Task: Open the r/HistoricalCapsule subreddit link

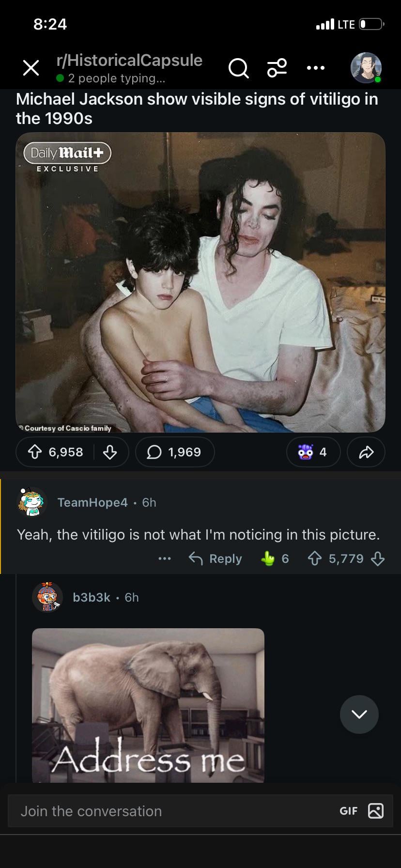Action: coord(129,61)
